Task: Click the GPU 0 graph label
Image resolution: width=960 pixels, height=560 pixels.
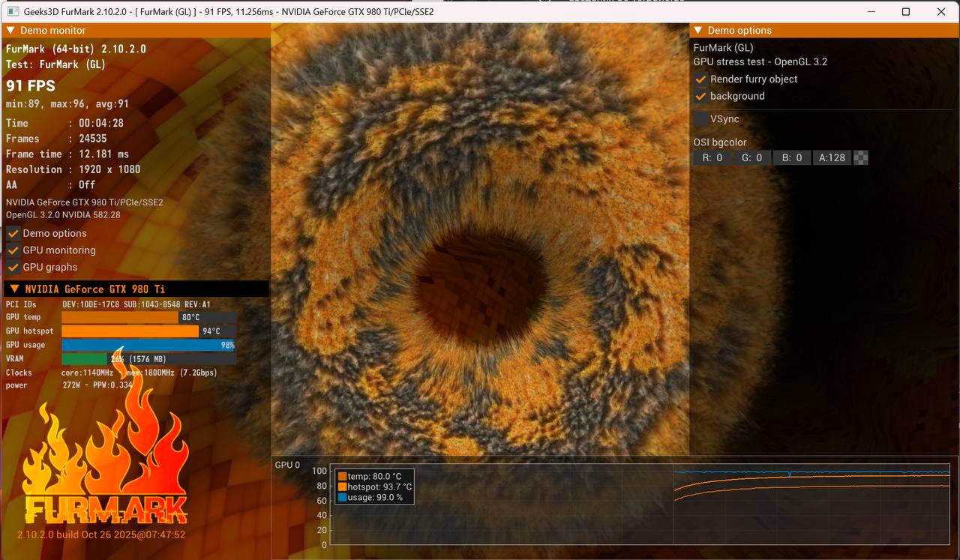Action: coord(287,466)
